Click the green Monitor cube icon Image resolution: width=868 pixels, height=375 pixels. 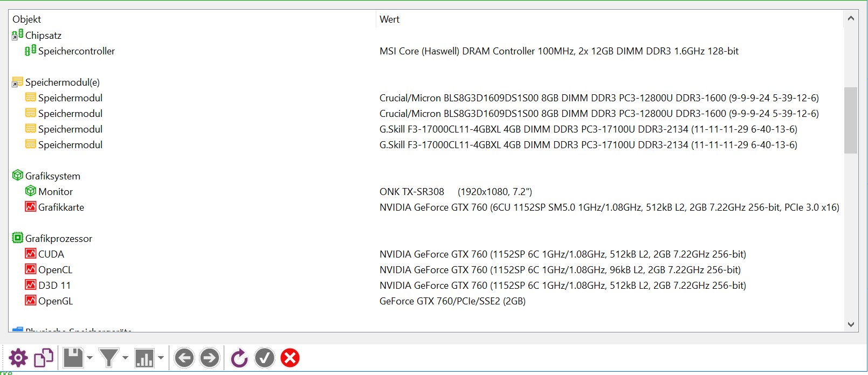[31, 191]
